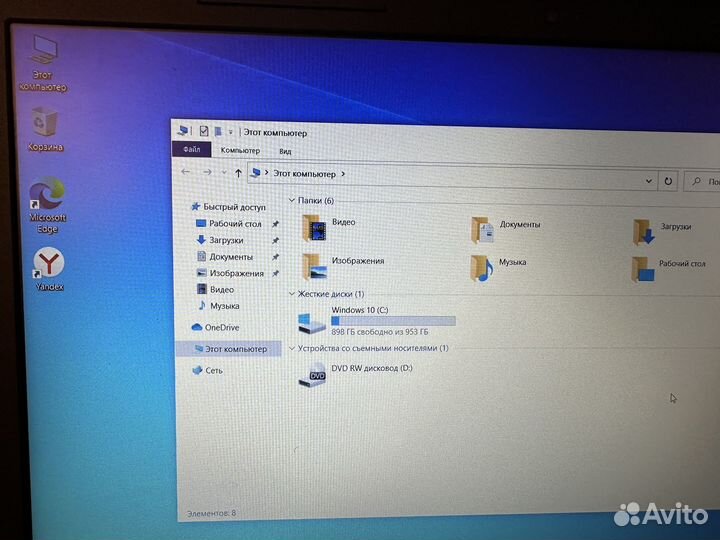Select Изображения in navigation pane
This screenshot has width=720, height=540.
click(230, 273)
